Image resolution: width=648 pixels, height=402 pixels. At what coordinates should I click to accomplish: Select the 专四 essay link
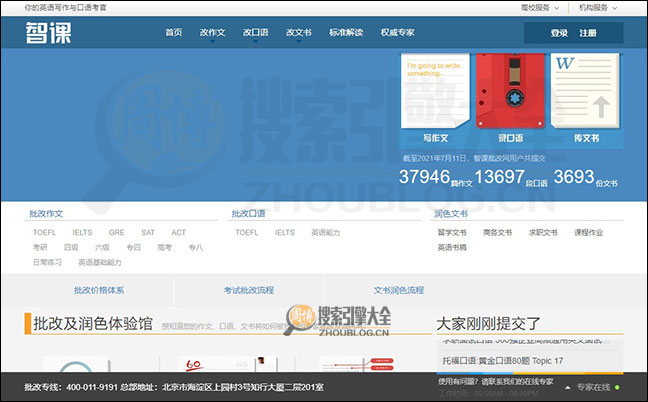pos(133,247)
